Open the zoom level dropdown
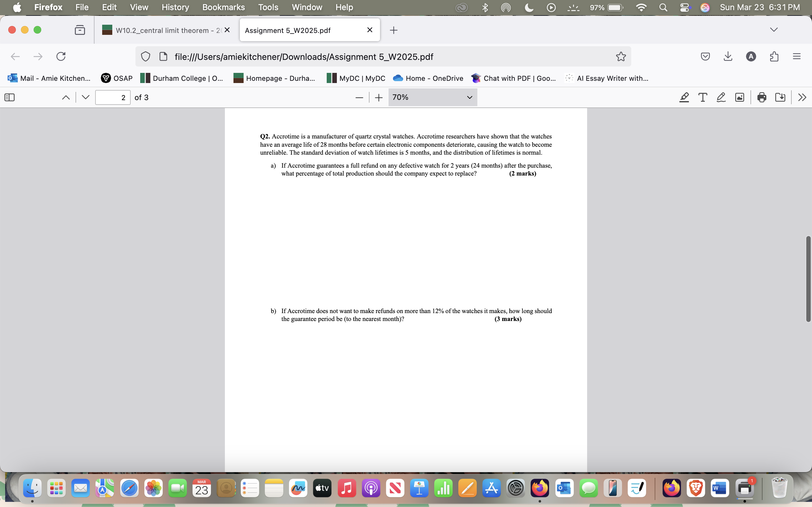The height and width of the screenshot is (507, 812). [x=432, y=97]
